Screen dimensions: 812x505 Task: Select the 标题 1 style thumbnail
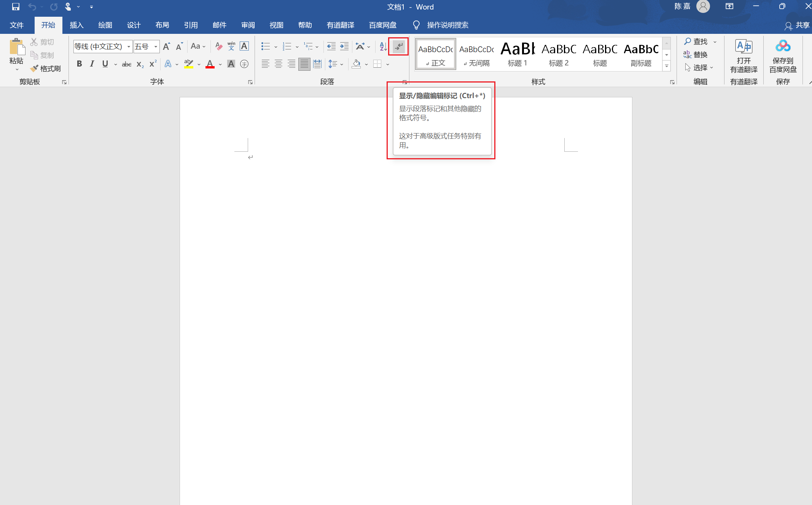point(517,54)
